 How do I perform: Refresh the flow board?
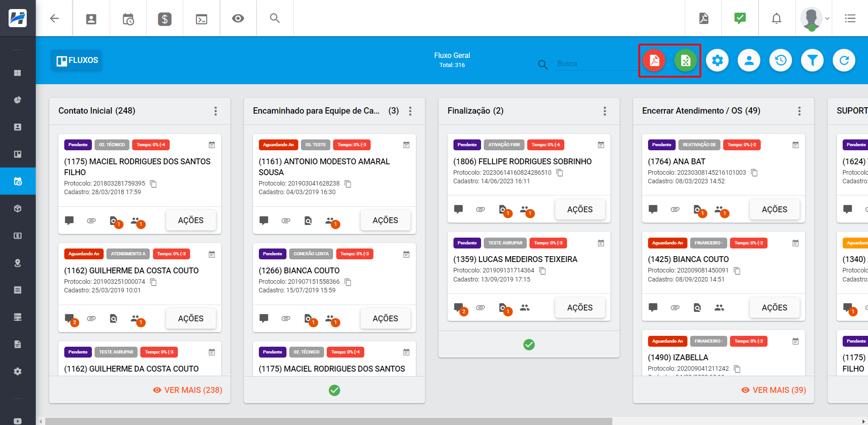point(844,60)
